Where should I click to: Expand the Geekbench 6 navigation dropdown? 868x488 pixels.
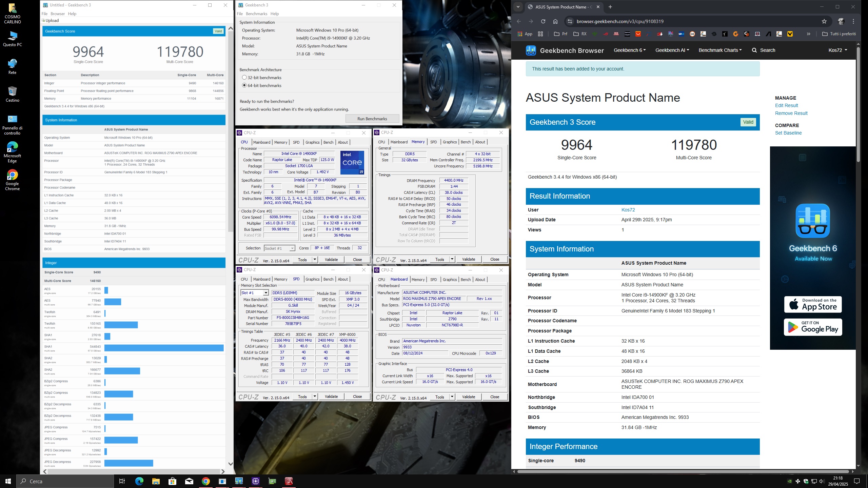pyautogui.click(x=630, y=50)
